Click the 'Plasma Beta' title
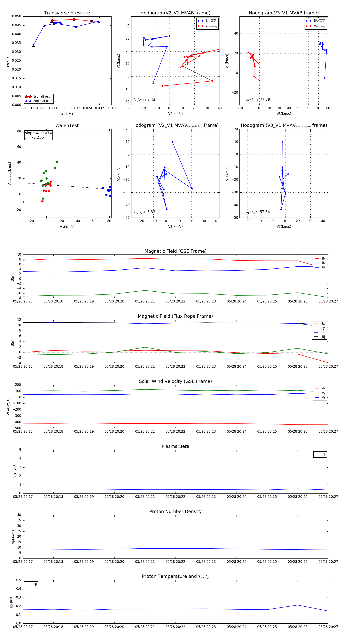Image resolution: width=351 pixels, height=644 pixels. [x=175, y=446]
